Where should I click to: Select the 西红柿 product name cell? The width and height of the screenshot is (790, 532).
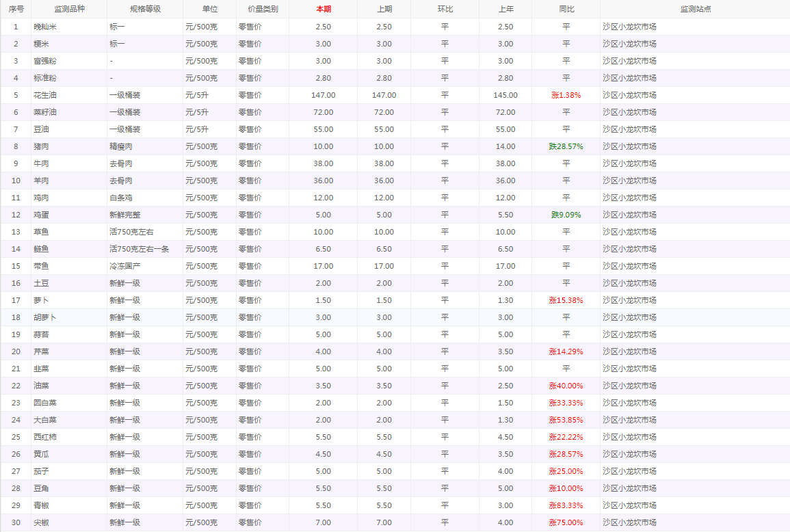click(x=45, y=437)
